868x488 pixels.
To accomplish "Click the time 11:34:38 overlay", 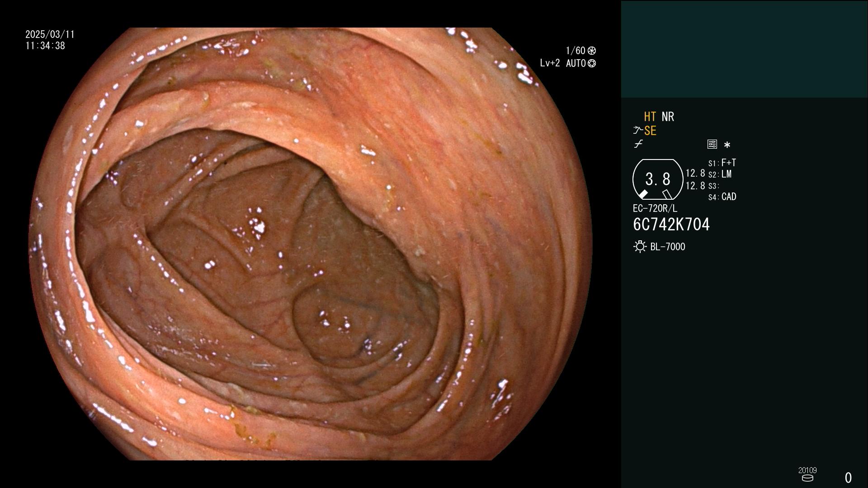I will [45, 46].
